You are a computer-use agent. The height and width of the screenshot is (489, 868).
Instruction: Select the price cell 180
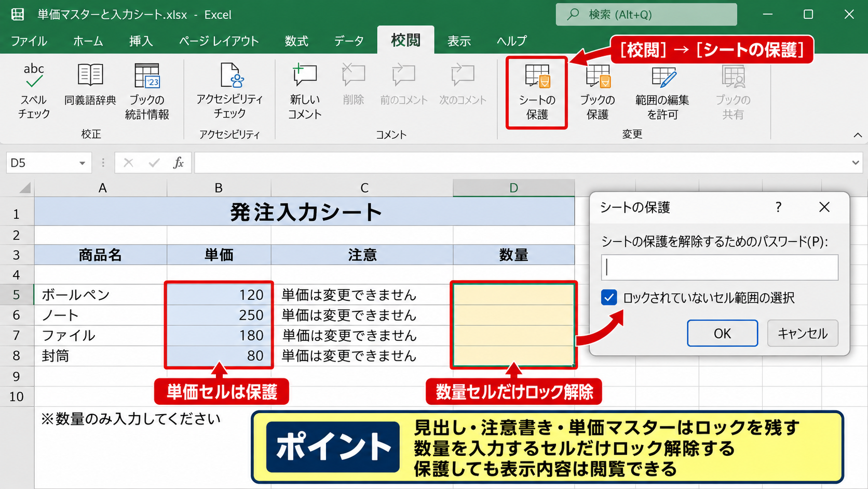219,335
